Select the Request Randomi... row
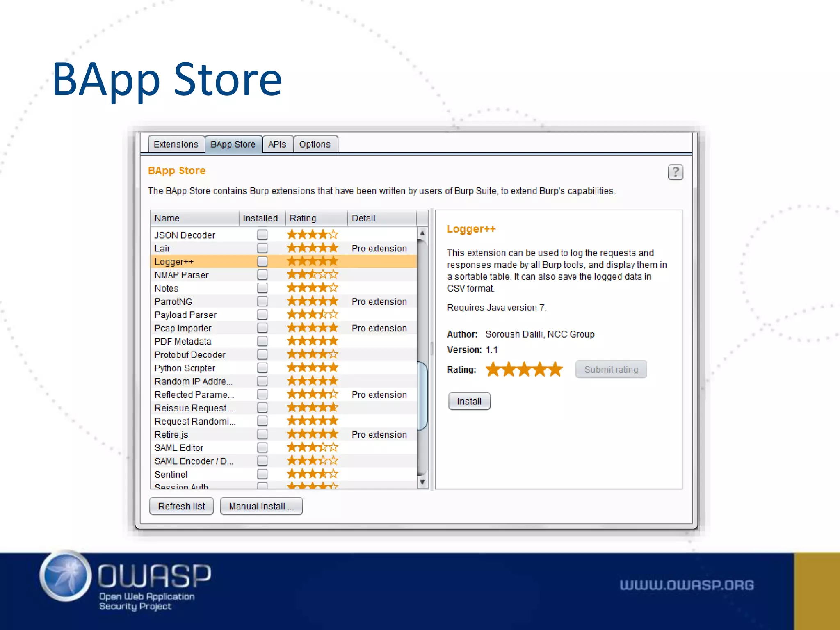The height and width of the screenshot is (630, 840). point(283,421)
